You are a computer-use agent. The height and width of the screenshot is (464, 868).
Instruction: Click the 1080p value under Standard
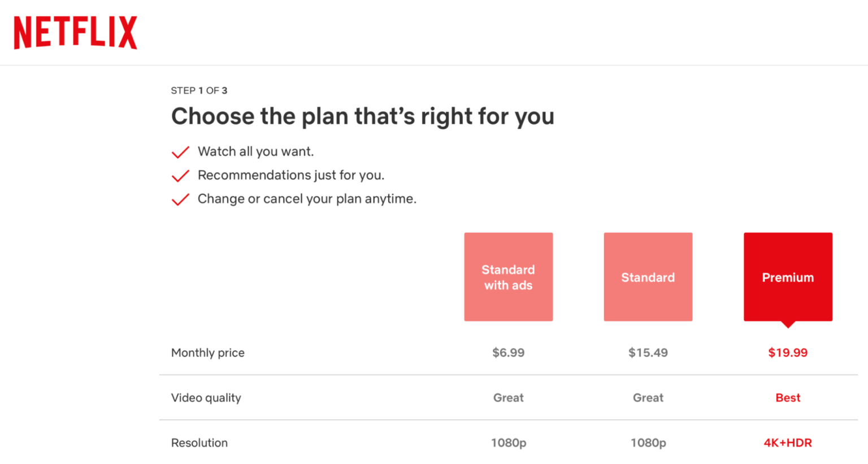(648, 443)
